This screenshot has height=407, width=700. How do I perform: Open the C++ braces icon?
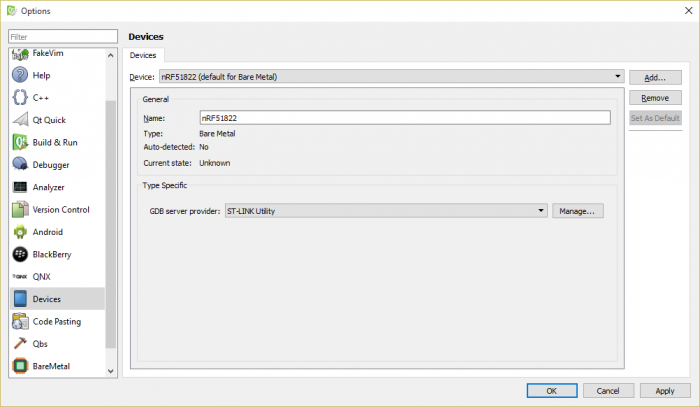[20, 97]
